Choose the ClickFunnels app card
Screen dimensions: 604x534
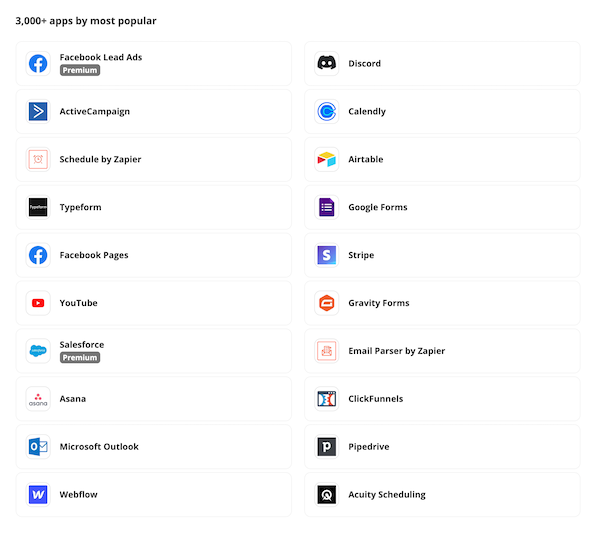point(441,399)
